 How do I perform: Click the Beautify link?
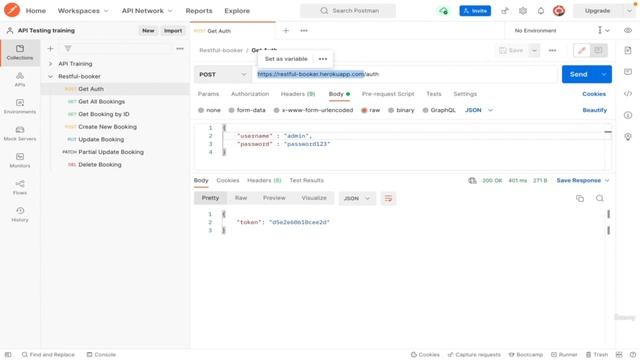(x=595, y=110)
